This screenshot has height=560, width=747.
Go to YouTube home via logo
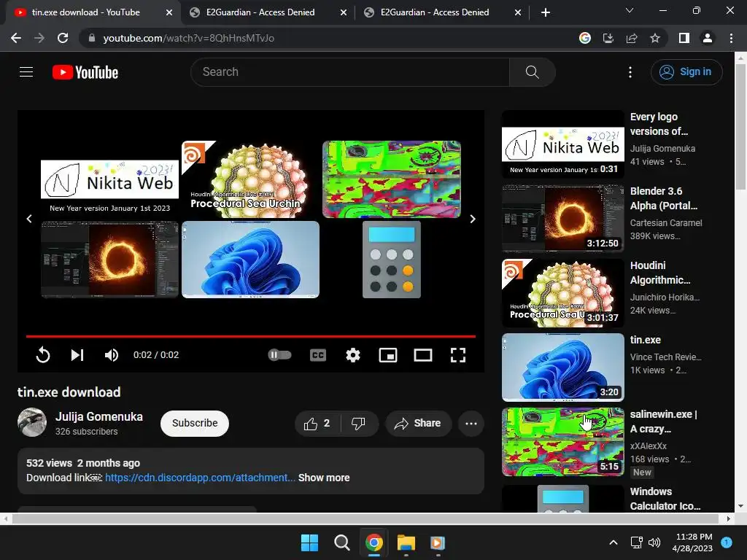[x=85, y=72]
